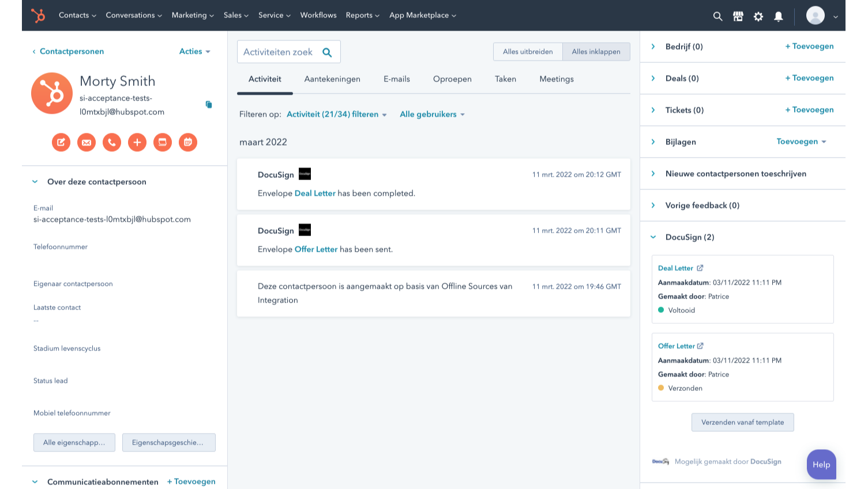Collapse the Communicatieabonnementen section
The height and width of the screenshot is (489, 868).
point(35,481)
